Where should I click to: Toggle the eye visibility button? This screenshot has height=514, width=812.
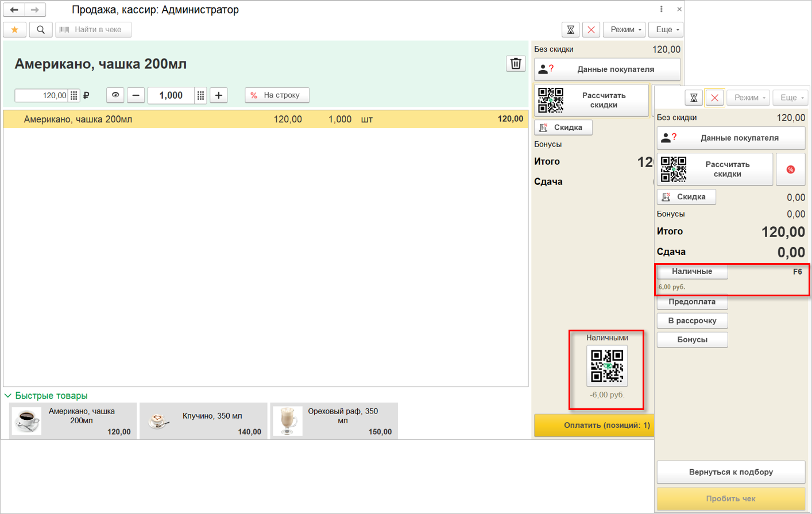[x=115, y=95]
